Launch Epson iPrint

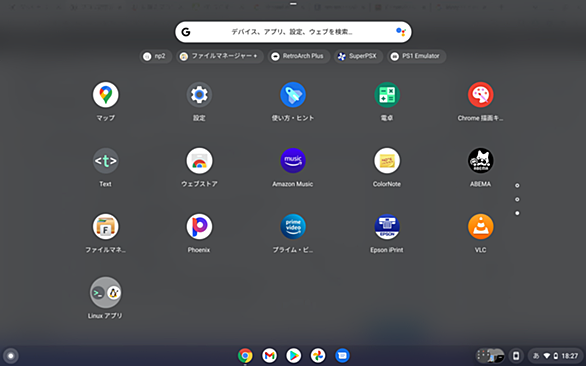pos(387,227)
